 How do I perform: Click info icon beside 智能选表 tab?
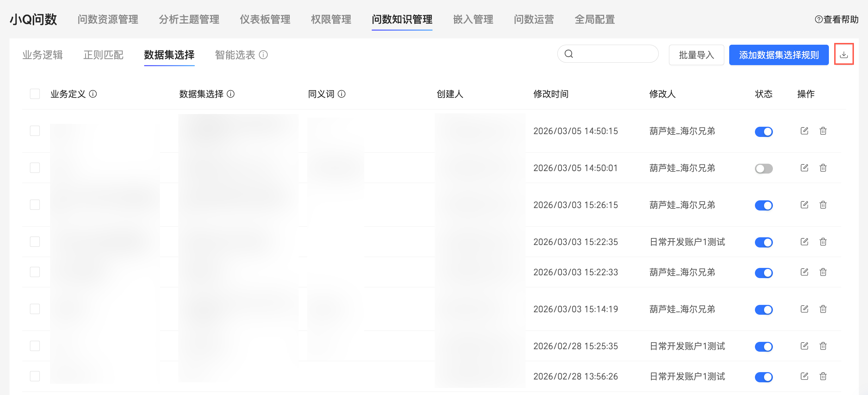(x=263, y=55)
